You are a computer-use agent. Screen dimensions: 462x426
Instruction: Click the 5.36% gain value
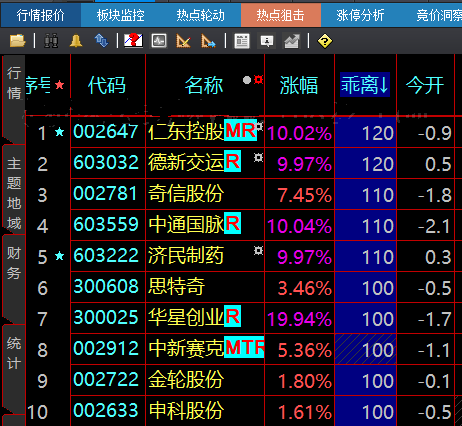point(305,350)
